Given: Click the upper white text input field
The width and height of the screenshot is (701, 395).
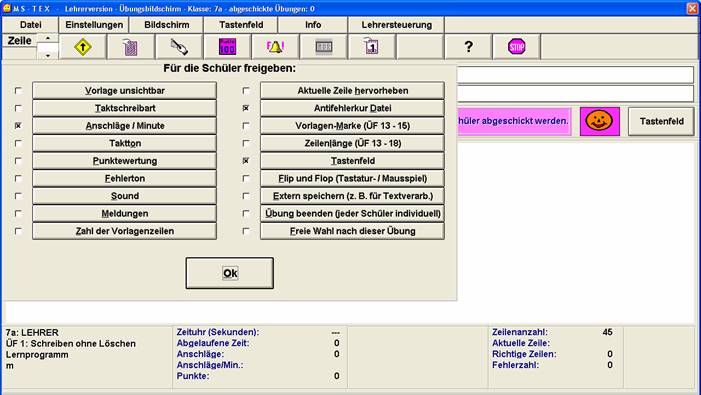Looking at the screenshot, I should tap(575, 75).
